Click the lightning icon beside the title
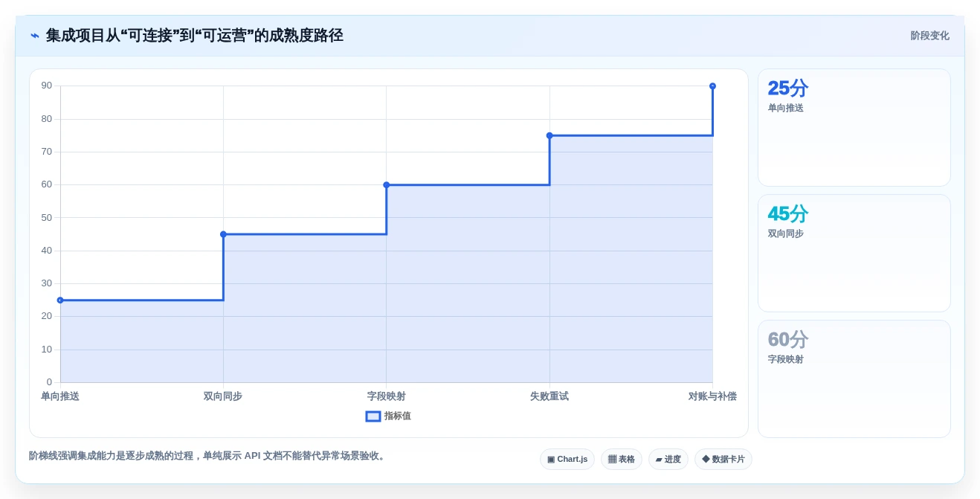980x499 pixels. click(35, 36)
